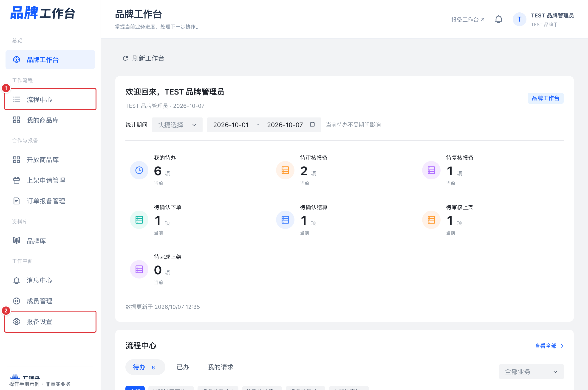Click the TEST 品牌甲 text under the user name
Screen dimensions: 588x390
pos(544,25)
